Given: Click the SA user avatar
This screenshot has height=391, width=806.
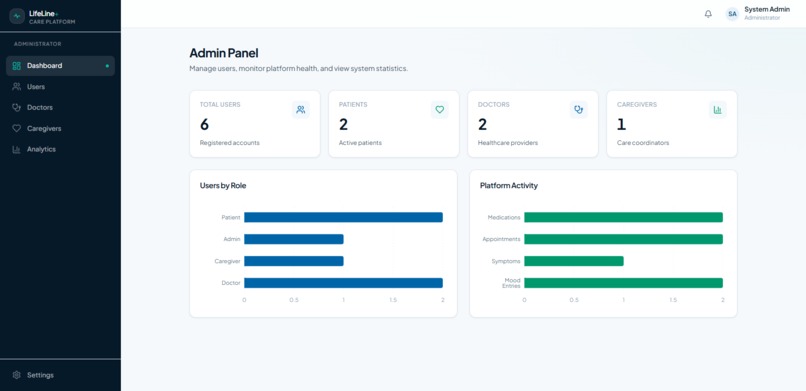Looking at the screenshot, I should 732,14.
